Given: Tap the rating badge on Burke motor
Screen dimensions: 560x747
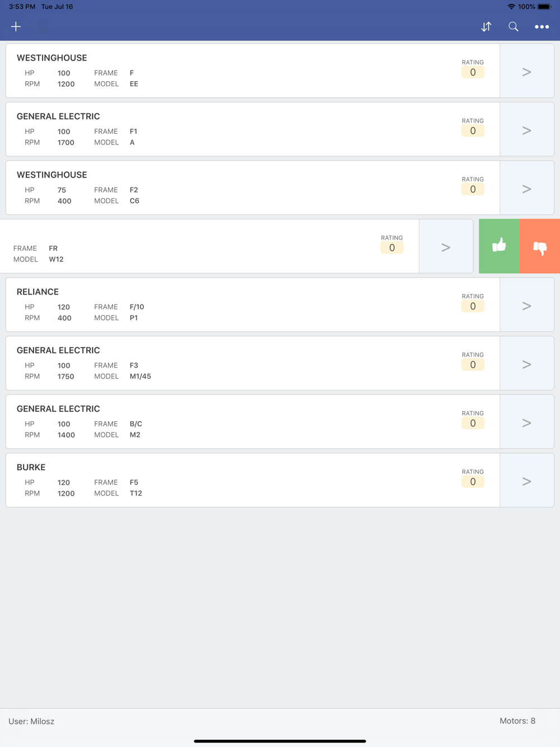Looking at the screenshot, I should point(473,482).
